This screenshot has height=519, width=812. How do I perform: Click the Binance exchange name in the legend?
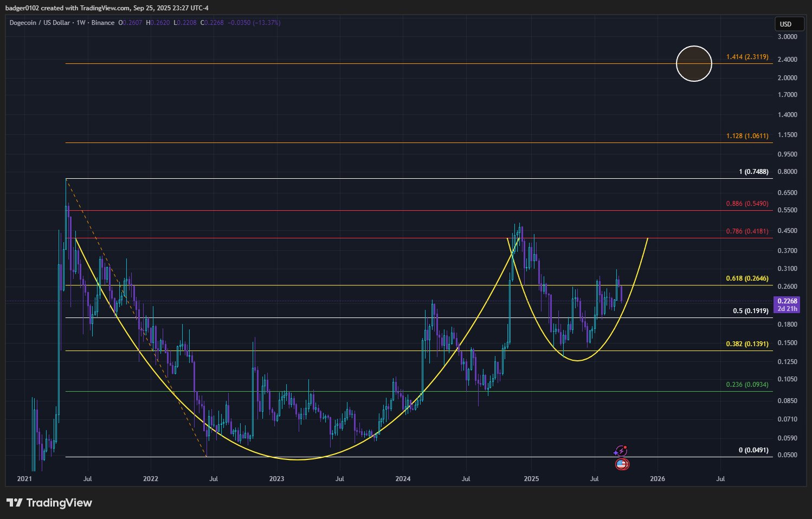click(x=102, y=23)
